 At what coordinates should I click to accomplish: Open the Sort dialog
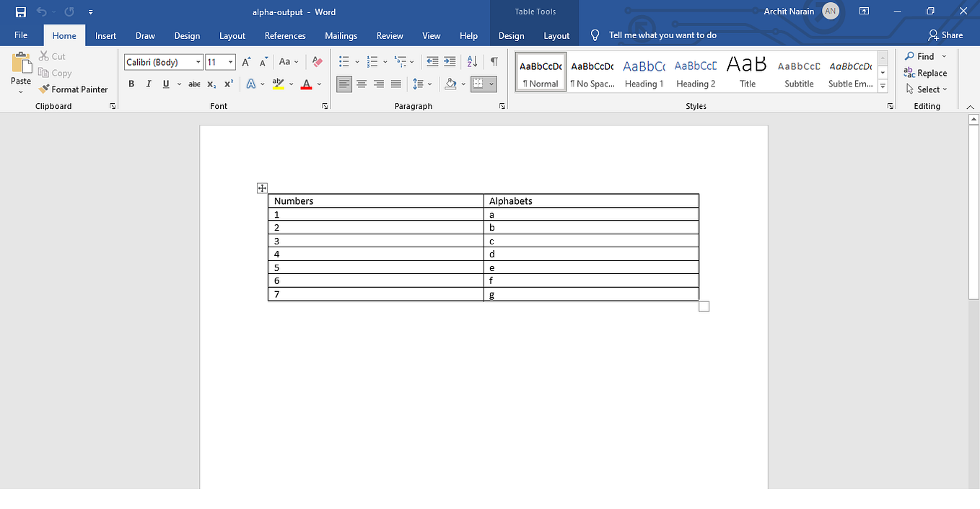(x=471, y=61)
